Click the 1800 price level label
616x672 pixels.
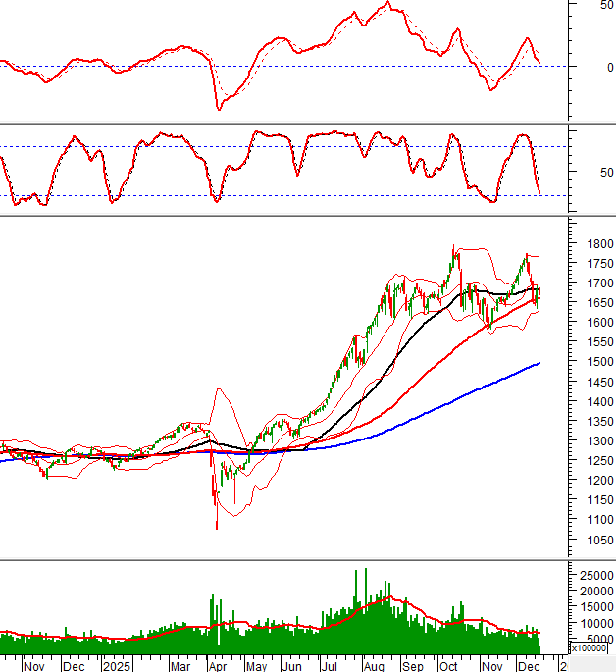(590, 243)
